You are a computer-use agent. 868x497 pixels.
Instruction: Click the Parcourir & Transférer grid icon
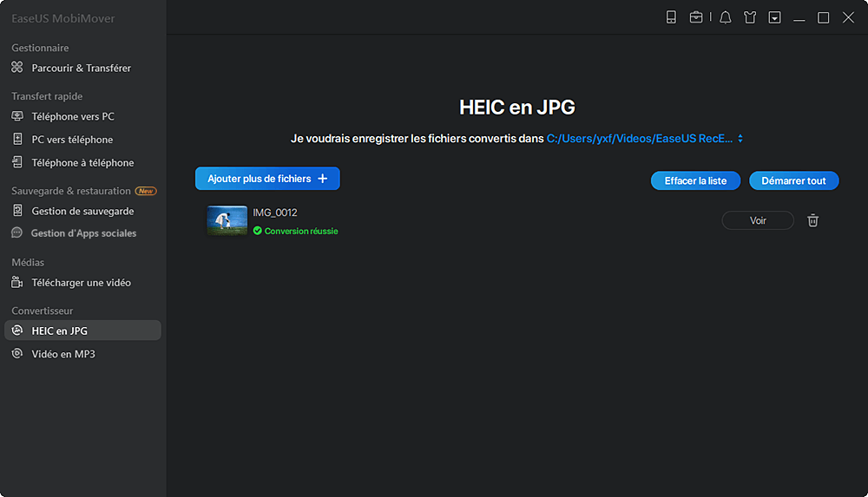(x=17, y=67)
